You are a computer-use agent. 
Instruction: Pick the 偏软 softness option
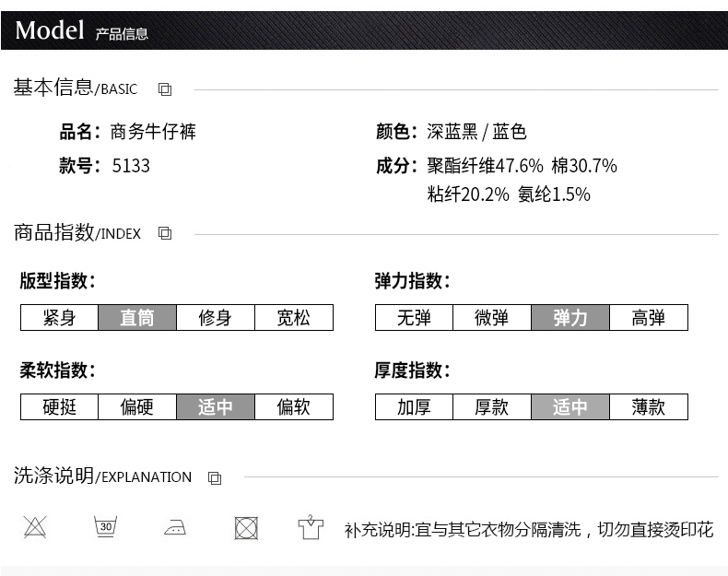tap(294, 406)
